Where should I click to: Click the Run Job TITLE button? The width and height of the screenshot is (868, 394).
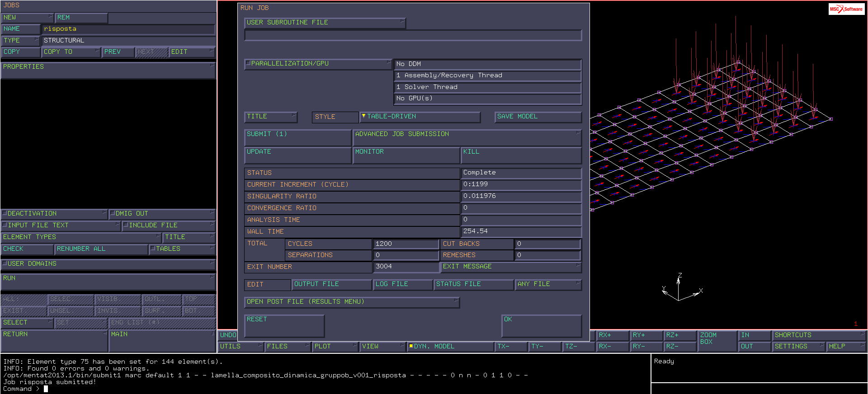tap(271, 117)
